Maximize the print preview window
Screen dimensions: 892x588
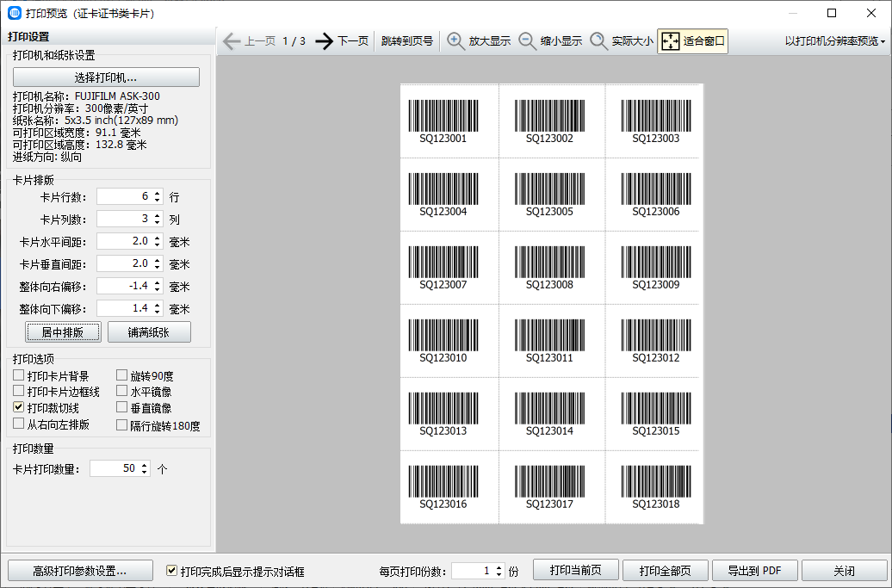pyautogui.click(x=831, y=13)
